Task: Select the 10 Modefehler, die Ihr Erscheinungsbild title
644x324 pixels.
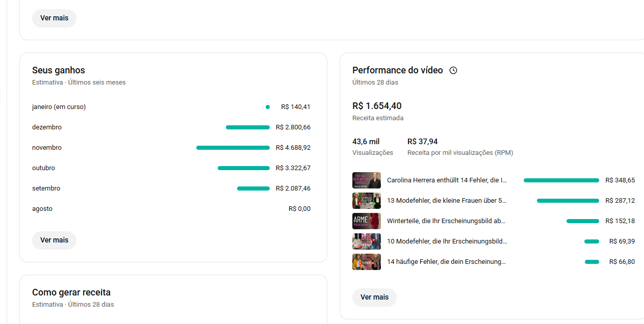Action: pyautogui.click(x=447, y=241)
